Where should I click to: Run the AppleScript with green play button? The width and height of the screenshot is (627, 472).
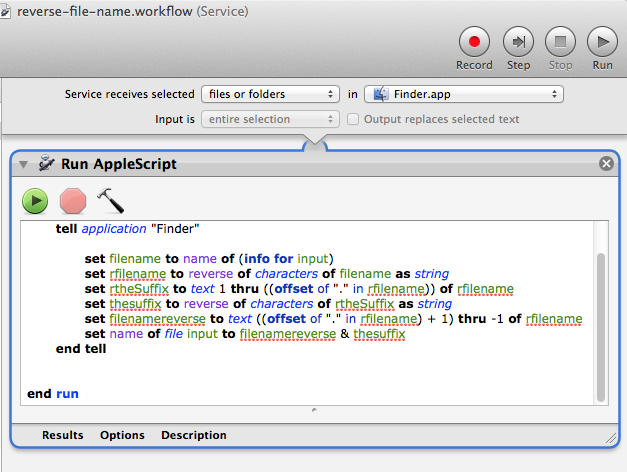pyautogui.click(x=35, y=201)
